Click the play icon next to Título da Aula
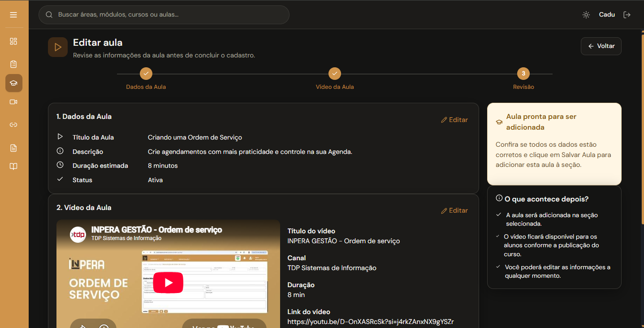Image resolution: width=644 pixels, height=328 pixels. 60,137
